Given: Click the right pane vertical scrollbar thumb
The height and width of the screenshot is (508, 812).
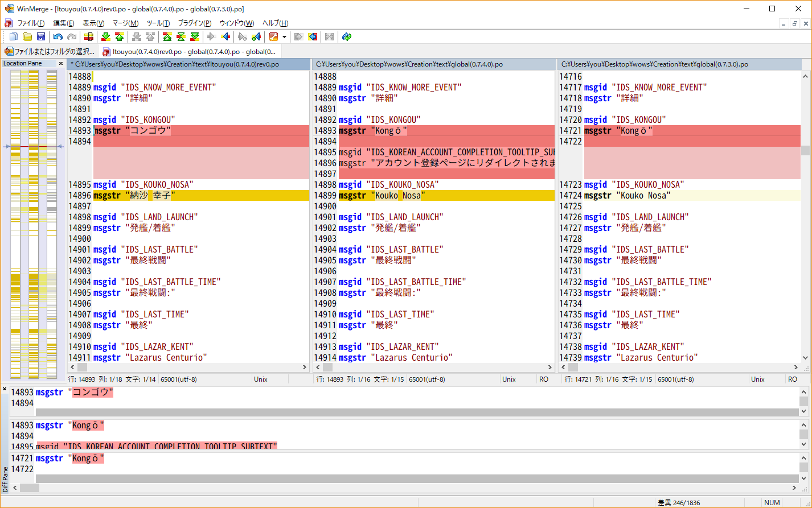Looking at the screenshot, I should click(x=805, y=151).
